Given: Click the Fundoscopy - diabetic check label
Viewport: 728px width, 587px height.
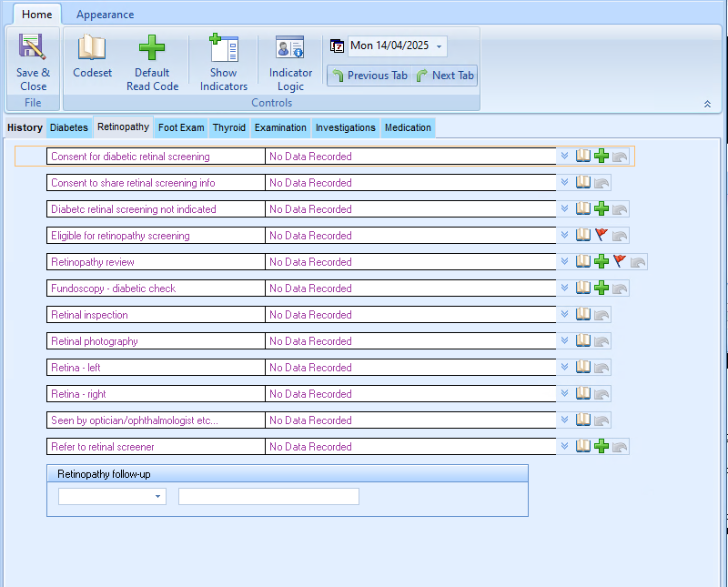Looking at the screenshot, I should (113, 288).
